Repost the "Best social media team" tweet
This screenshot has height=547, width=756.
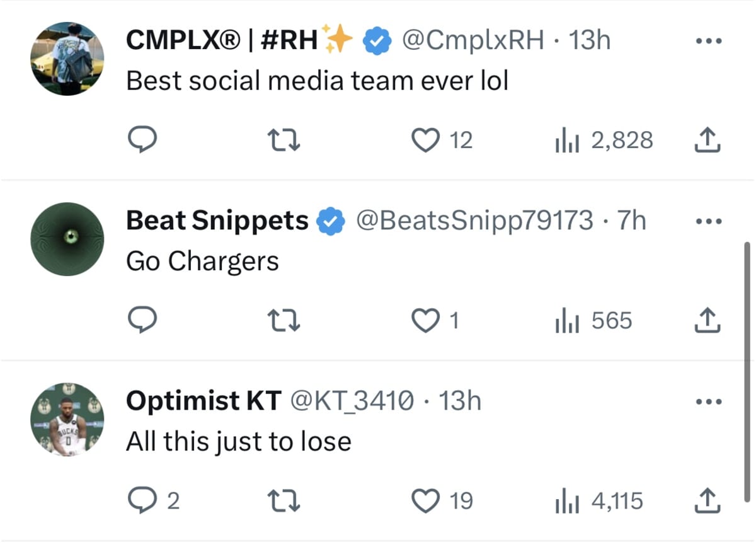coord(284,140)
